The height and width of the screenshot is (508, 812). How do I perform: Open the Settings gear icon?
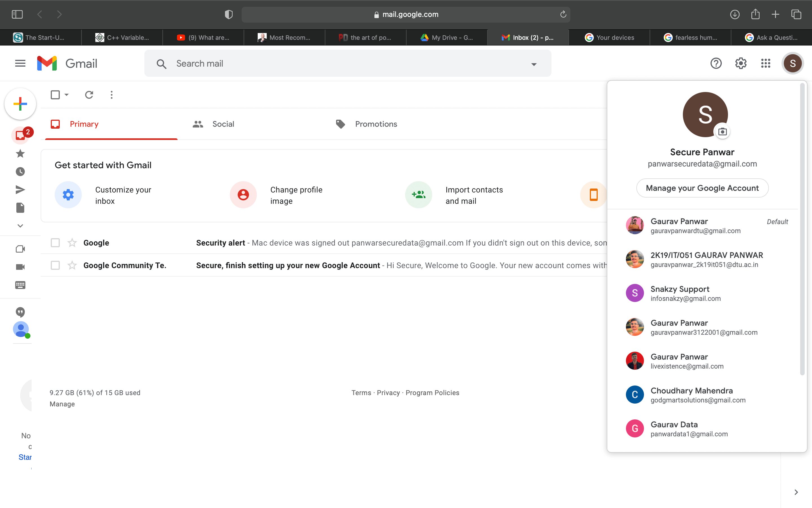click(x=741, y=63)
